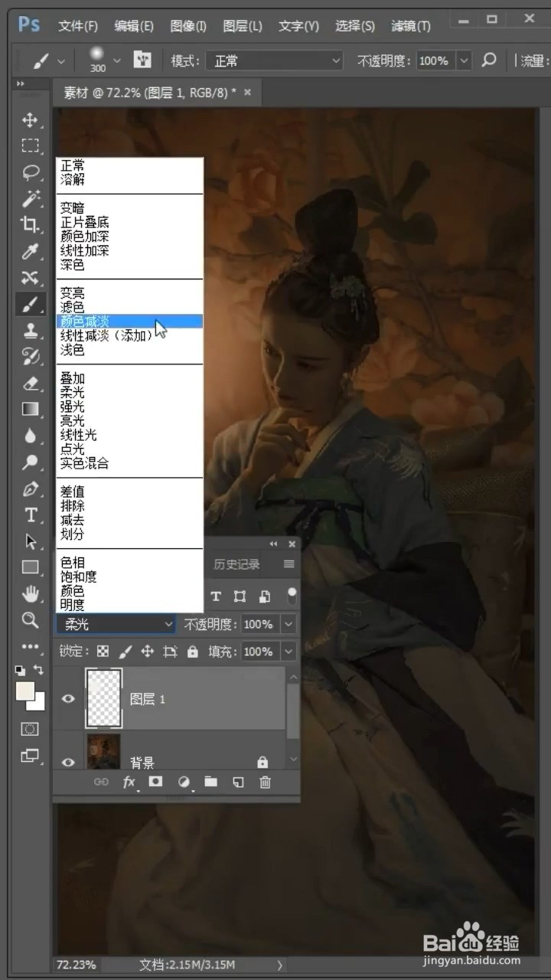Click the layer style fx icon

click(129, 782)
